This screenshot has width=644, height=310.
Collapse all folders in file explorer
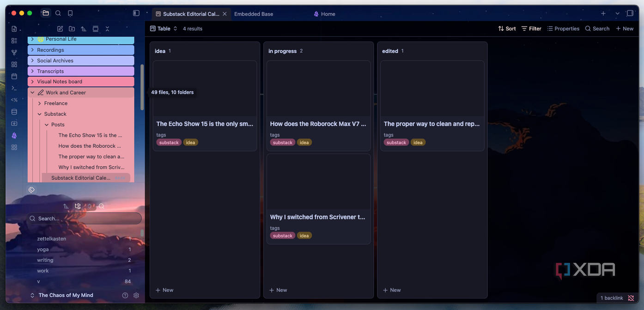click(x=107, y=29)
